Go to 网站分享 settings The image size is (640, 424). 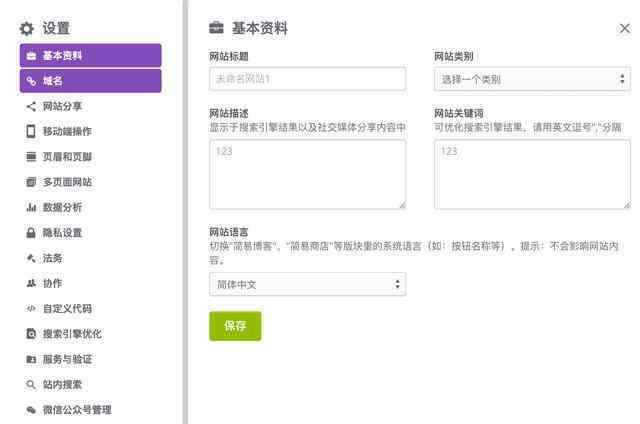62,107
